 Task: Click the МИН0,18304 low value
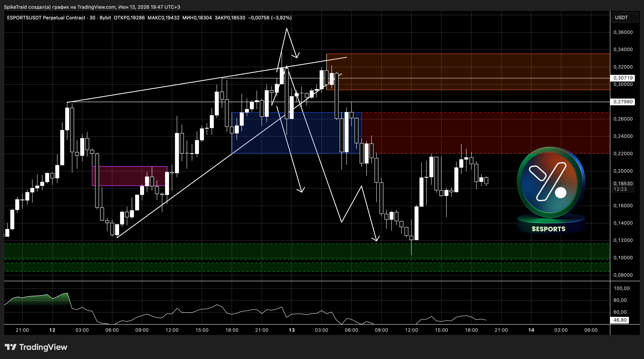[x=197, y=18]
